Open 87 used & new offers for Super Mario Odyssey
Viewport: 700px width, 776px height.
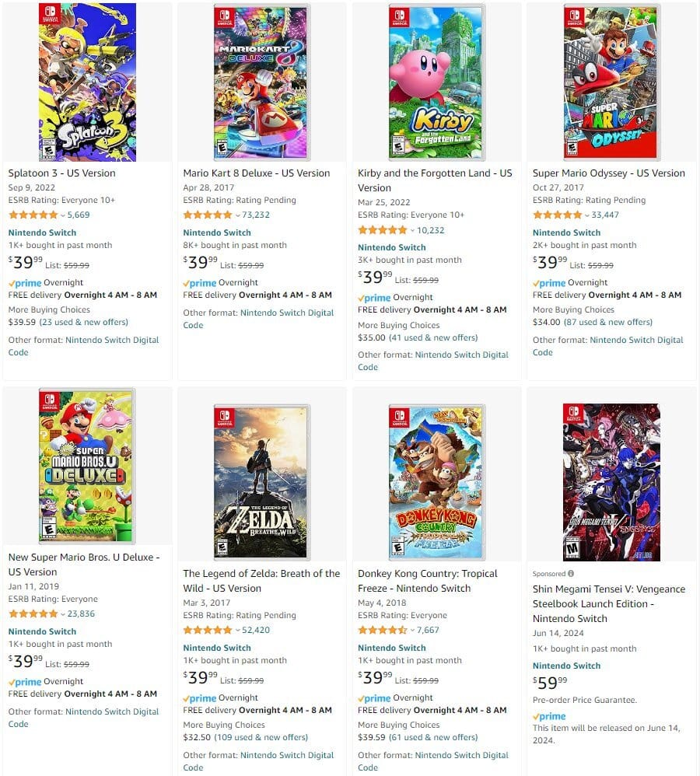pos(608,322)
